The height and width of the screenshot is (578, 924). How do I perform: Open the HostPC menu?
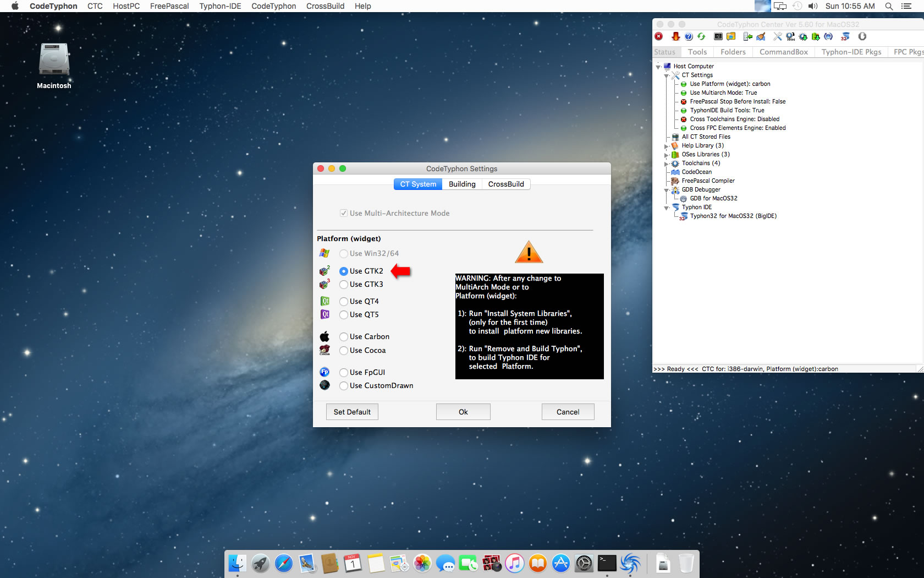(x=126, y=6)
